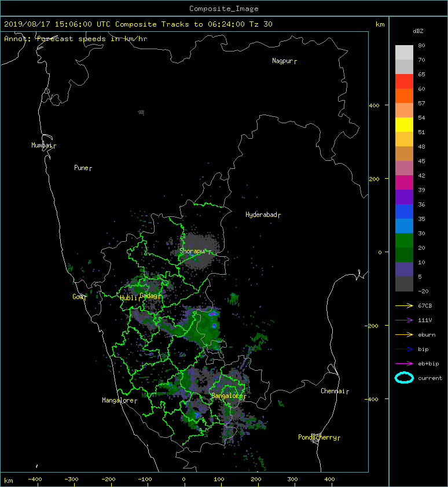This screenshot has width=448, height=487.
Task: Click the -300 tick on the horizontal axis
Action: click(72, 479)
